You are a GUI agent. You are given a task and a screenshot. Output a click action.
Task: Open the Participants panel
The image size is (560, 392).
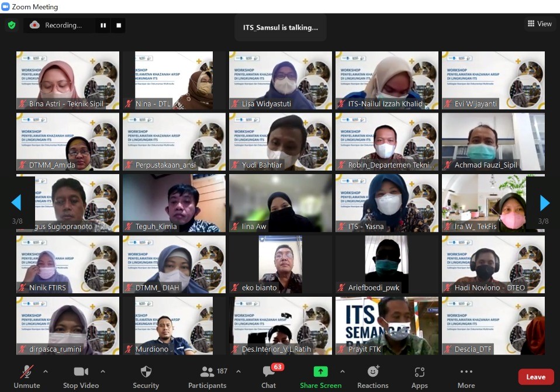207,376
